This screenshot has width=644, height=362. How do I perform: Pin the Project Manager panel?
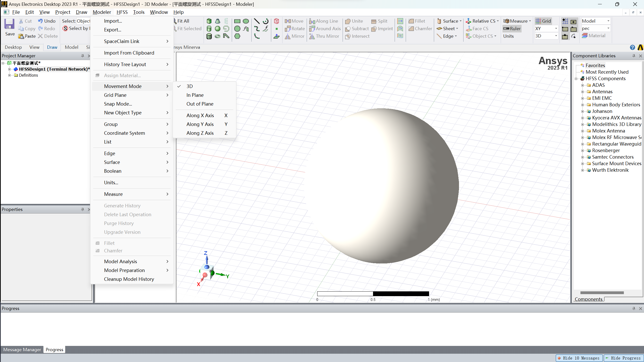click(x=82, y=56)
